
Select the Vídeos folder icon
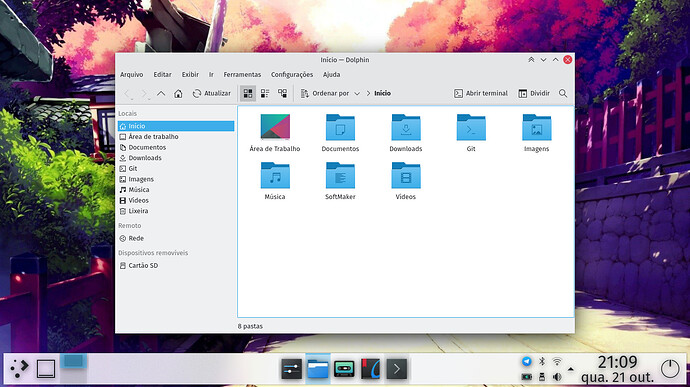coord(406,175)
